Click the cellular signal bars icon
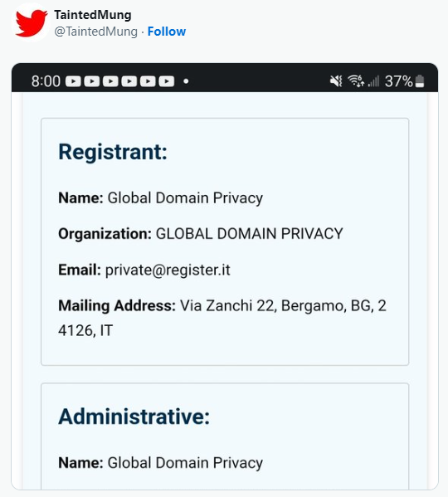The image size is (448, 497). (373, 81)
